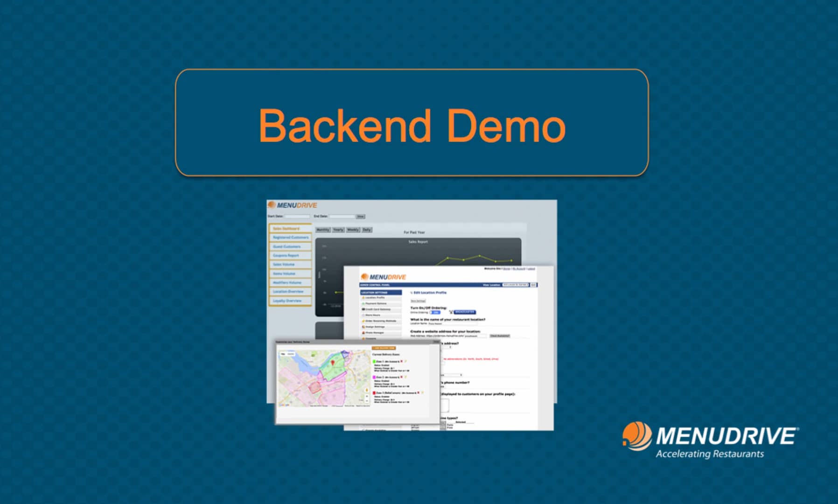
Task: Click the Logout link at top right
Action: click(x=531, y=269)
